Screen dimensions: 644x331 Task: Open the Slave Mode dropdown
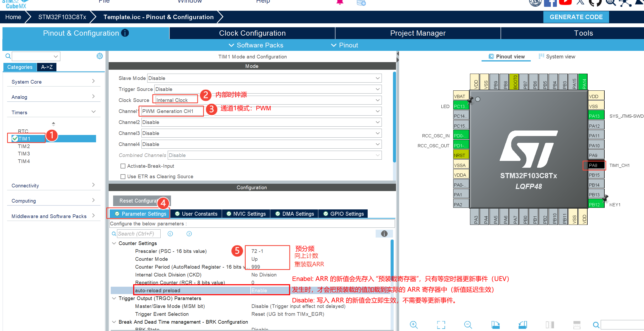click(x=264, y=78)
